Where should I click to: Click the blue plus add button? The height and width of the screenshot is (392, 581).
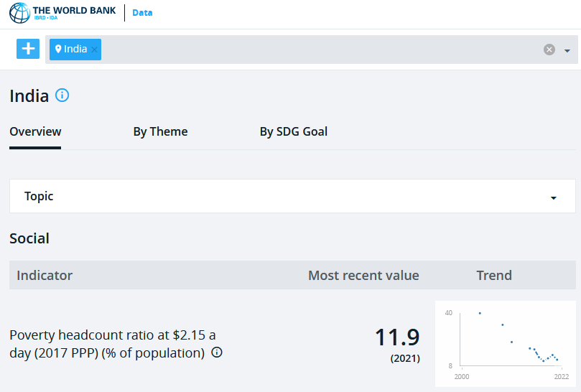coord(28,49)
